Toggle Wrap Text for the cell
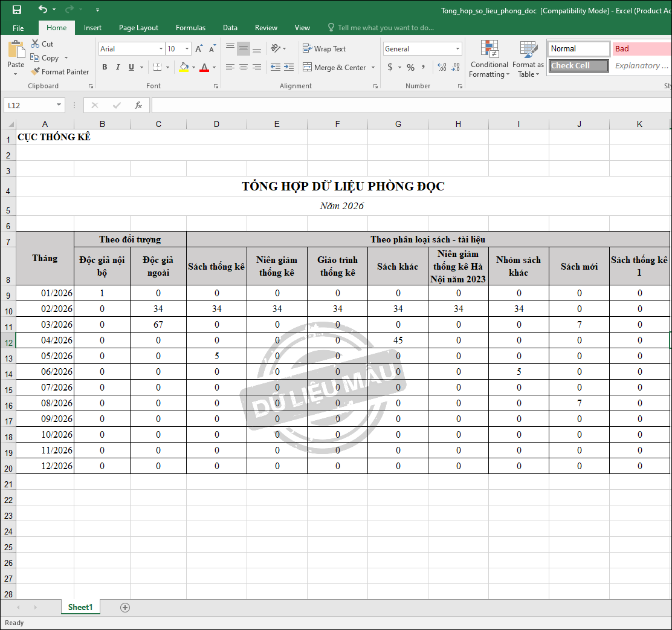The width and height of the screenshot is (672, 630). [x=323, y=49]
